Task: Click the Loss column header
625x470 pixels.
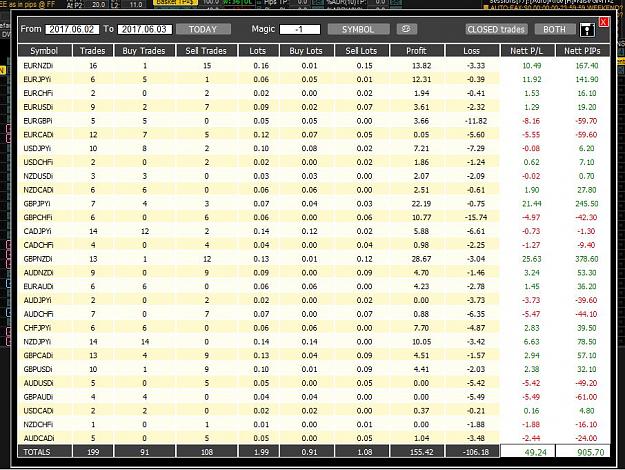Action: (472, 51)
